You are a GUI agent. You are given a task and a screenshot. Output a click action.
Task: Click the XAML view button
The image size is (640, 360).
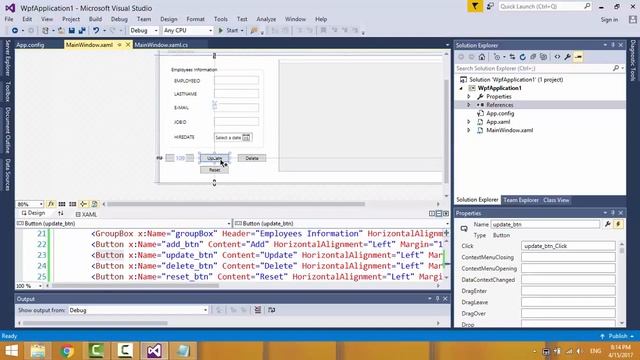pos(86,214)
